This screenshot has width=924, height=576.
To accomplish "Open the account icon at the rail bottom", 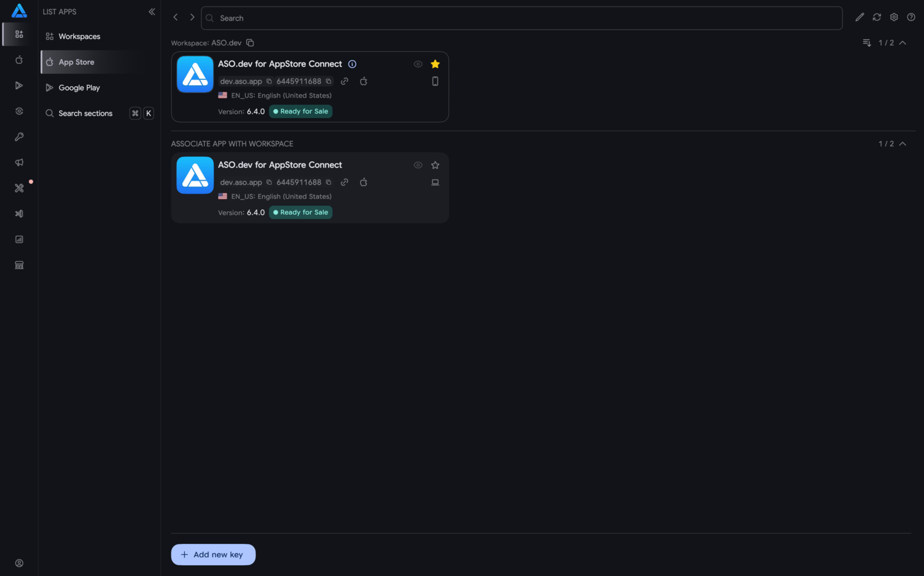I will click(x=19, y=563).
